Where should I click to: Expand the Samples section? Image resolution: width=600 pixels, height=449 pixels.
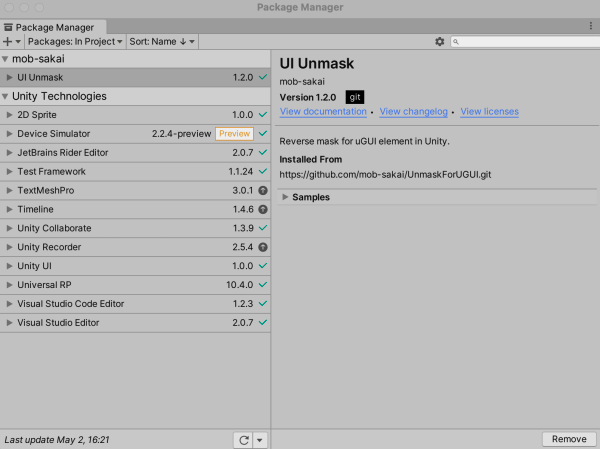pyautogui.click(x=285, y=197)
